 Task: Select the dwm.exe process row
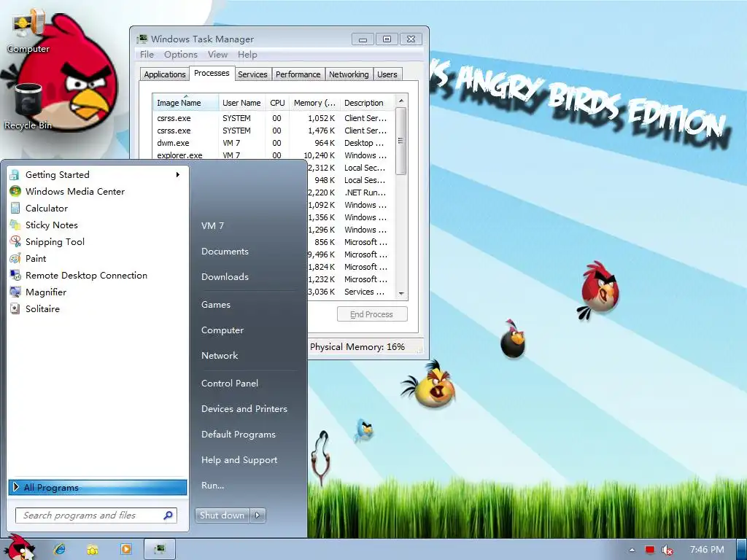[x=274, y=143]
